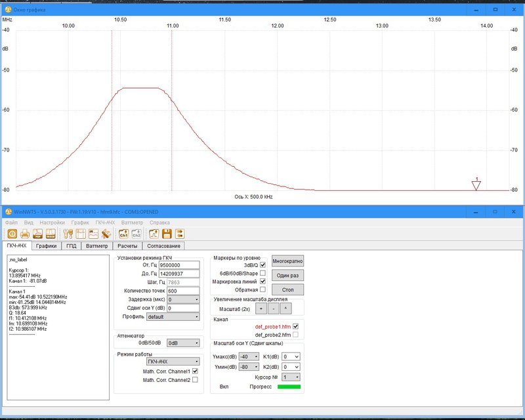525x420 pixels.
Task: Click the От, Гц input field
Action: point(179,265)
